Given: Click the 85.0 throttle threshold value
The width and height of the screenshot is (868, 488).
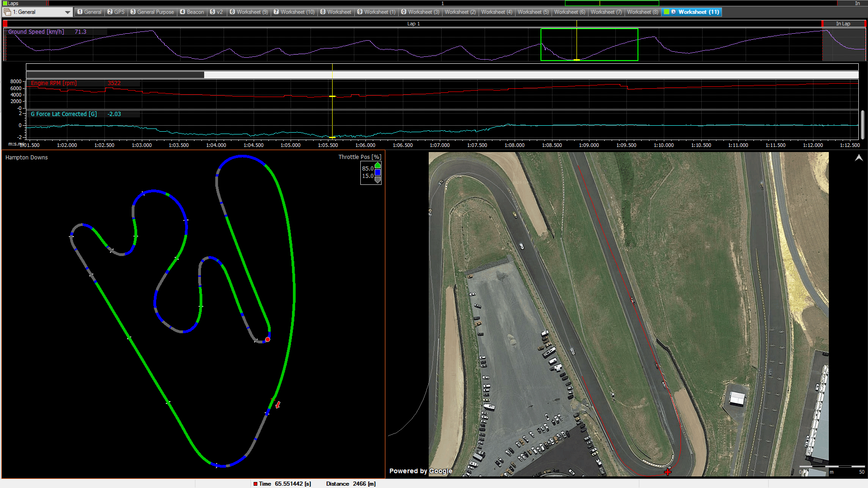Looking at the screenshot, I should coord(368,169).
